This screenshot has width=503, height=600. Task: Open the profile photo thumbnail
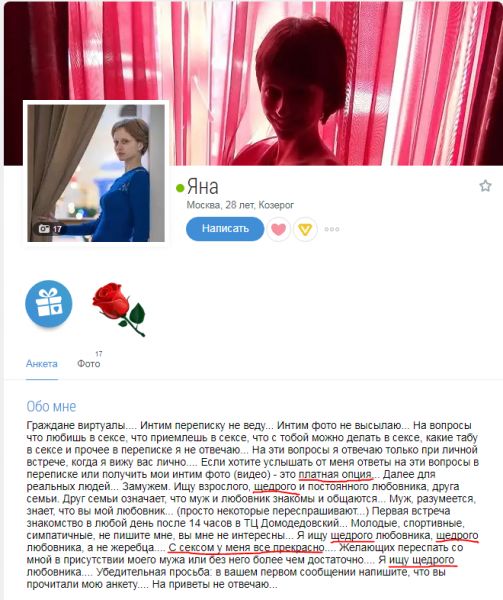point(96,173)
